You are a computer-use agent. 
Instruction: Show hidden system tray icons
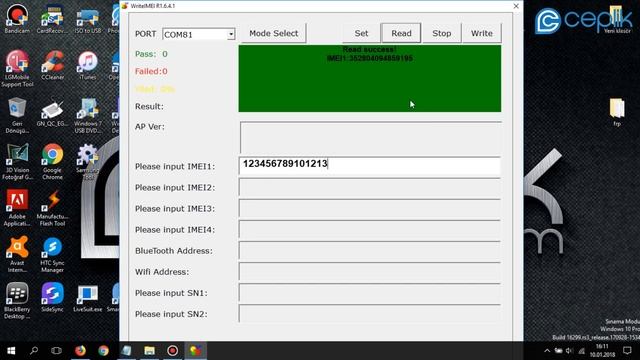click(x=547, y=351)
